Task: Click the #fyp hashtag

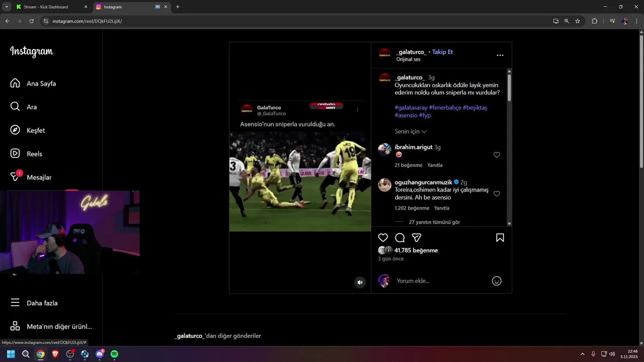Action: (425, 115)
